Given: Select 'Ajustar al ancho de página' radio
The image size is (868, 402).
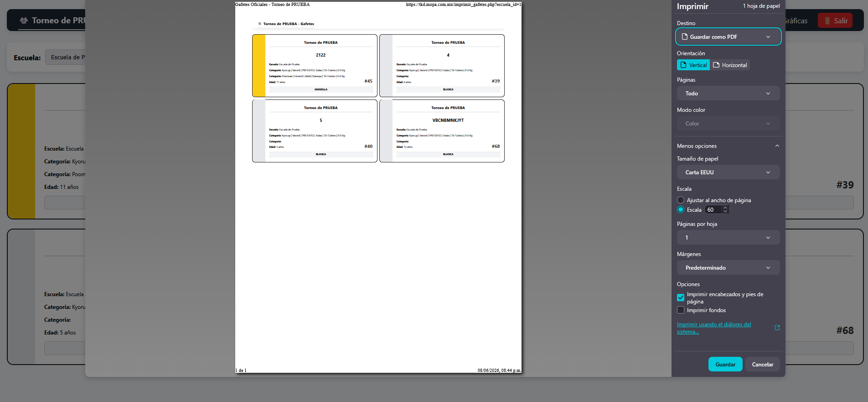Looking at the screenshot, I should (x=681, y=200).
